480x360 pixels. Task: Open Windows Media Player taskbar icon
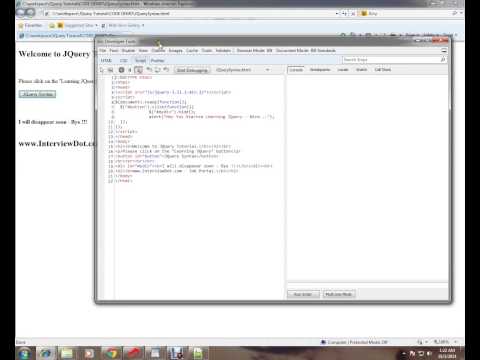click(89, 353)
